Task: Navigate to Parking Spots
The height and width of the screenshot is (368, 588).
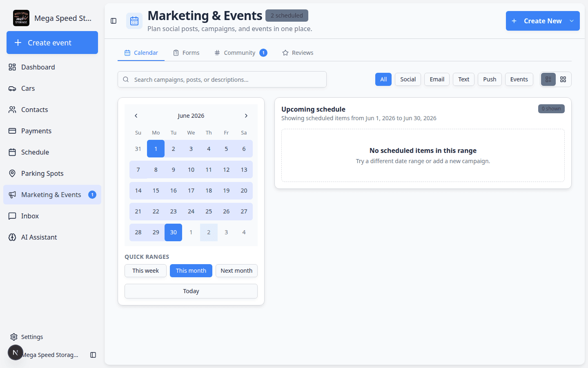Action: (x=52, y=173)
